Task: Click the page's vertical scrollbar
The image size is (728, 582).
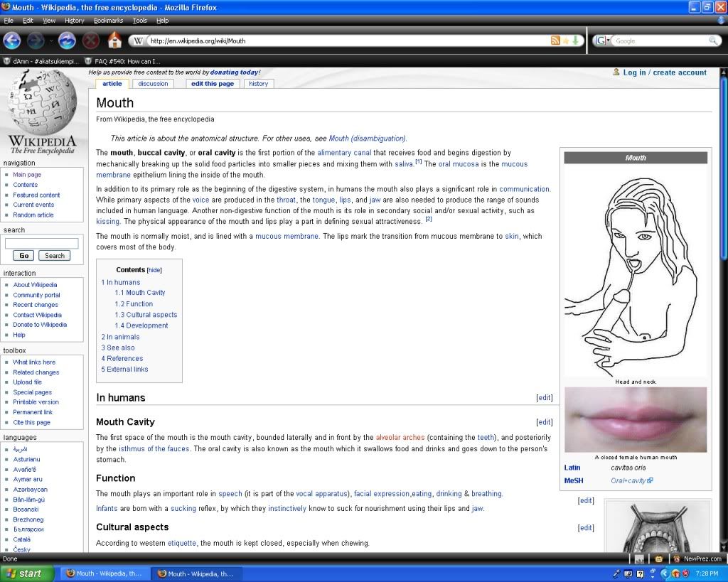Action: coord(723,213)
